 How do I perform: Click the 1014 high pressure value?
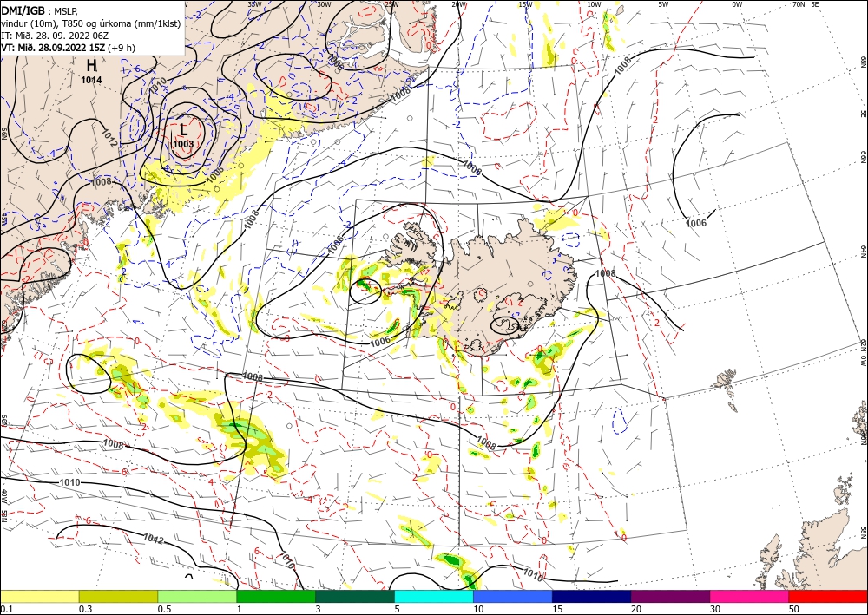click(x=91, y=80)
